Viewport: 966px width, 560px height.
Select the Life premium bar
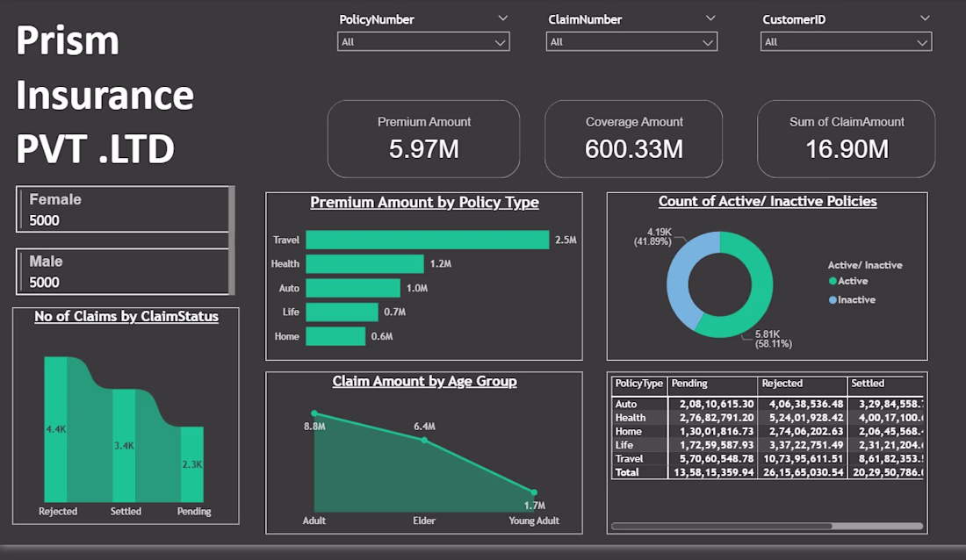[342, 312]
